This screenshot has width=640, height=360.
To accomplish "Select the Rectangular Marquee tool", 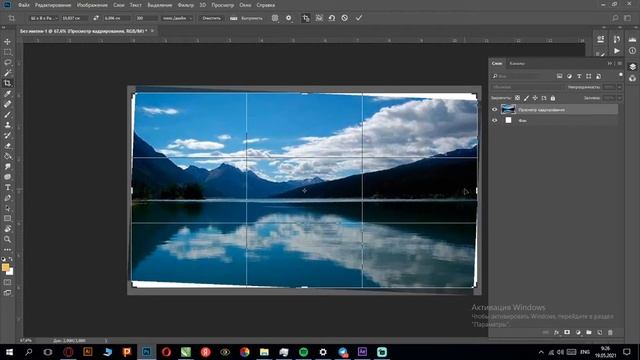I will [7, 52].
